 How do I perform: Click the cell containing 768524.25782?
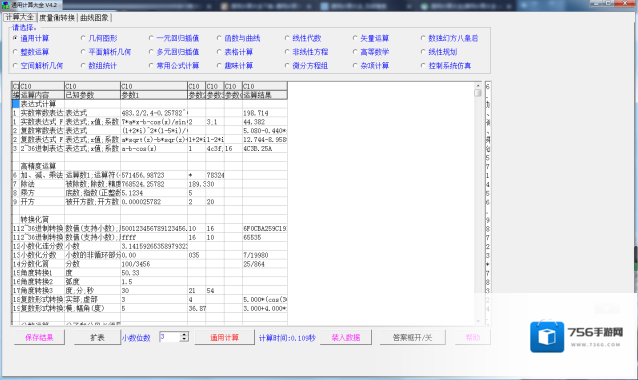154,184
